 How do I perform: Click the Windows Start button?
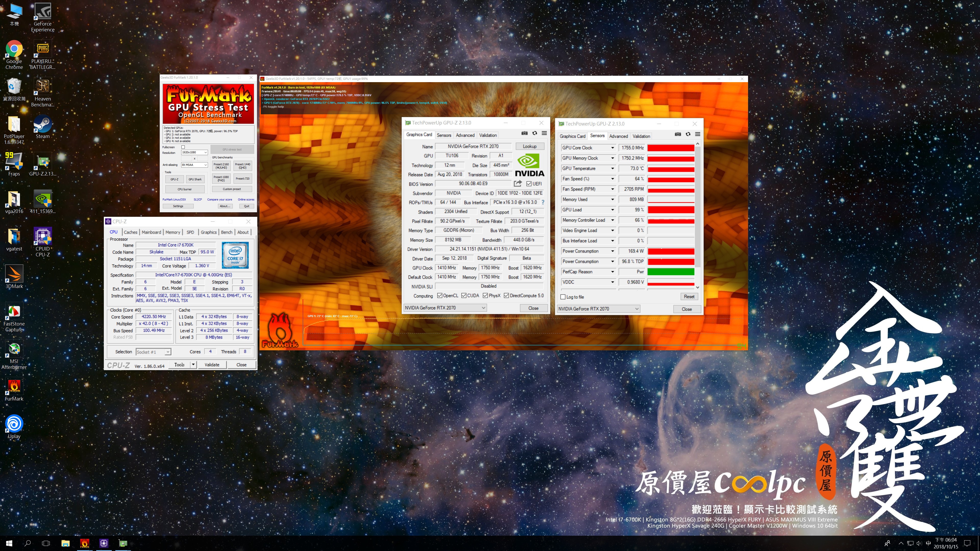click(9, 543)
